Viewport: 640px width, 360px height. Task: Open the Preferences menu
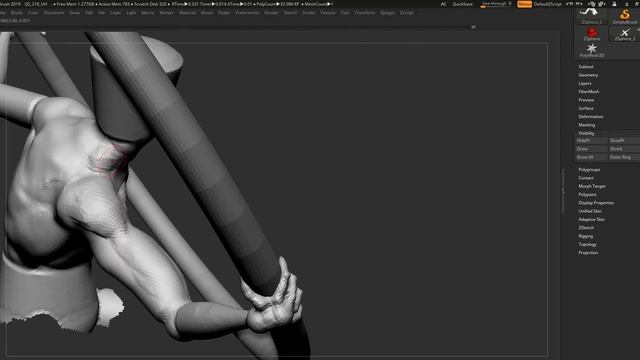tap(247, 13)
